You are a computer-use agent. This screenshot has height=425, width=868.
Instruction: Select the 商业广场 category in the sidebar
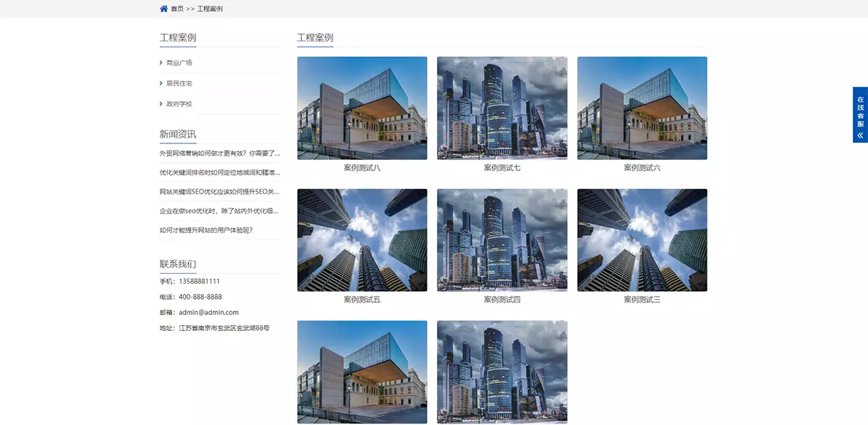click(x=179, y=62)
